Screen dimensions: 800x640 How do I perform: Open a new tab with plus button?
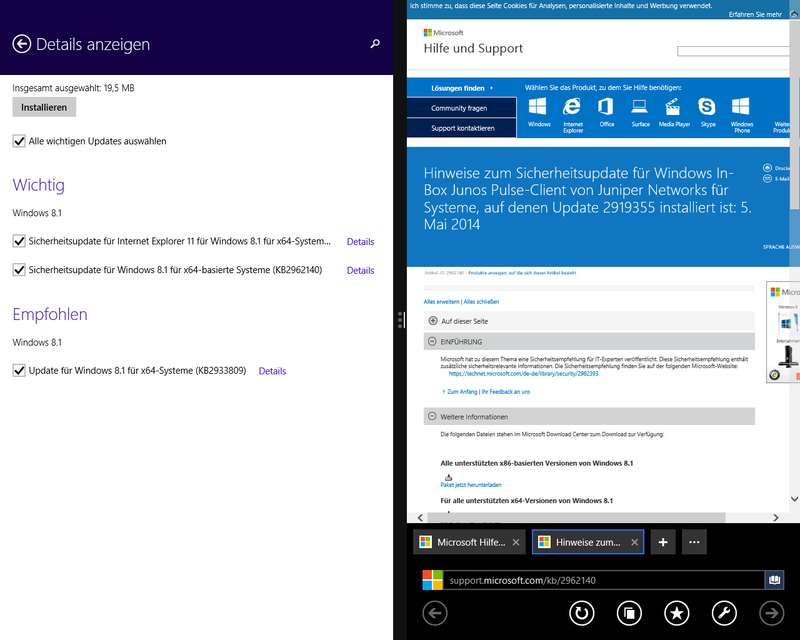click(x=663, y=542)
